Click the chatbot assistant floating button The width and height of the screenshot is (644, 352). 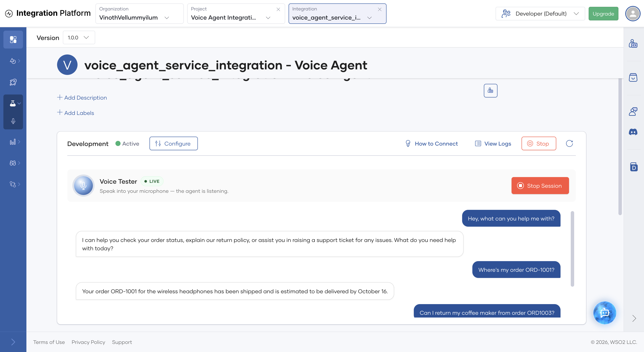click(605, 313)
